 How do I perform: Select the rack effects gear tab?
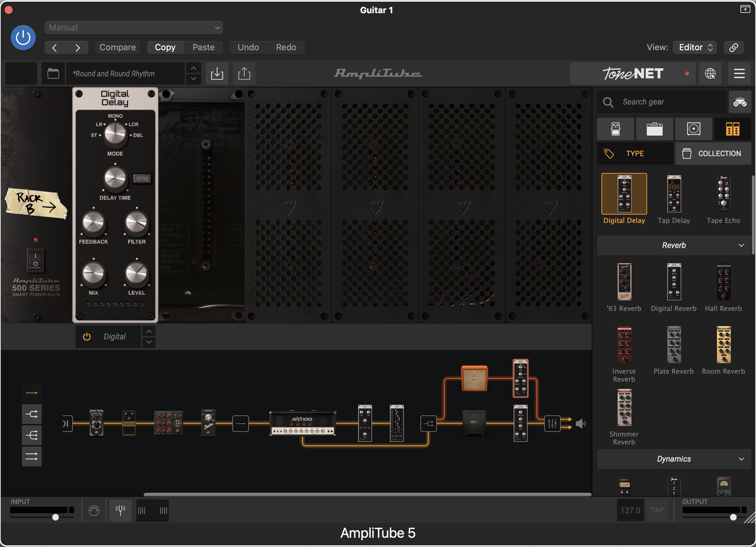point(732,129)
